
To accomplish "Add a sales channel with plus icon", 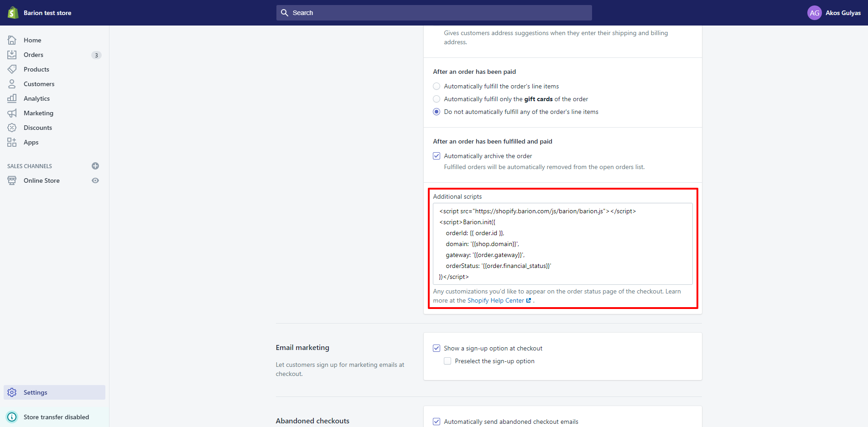I will coord(95,166).
